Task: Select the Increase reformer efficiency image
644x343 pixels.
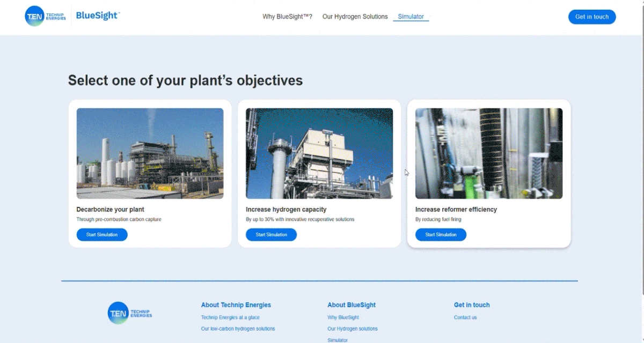Action: pos(489,153)
